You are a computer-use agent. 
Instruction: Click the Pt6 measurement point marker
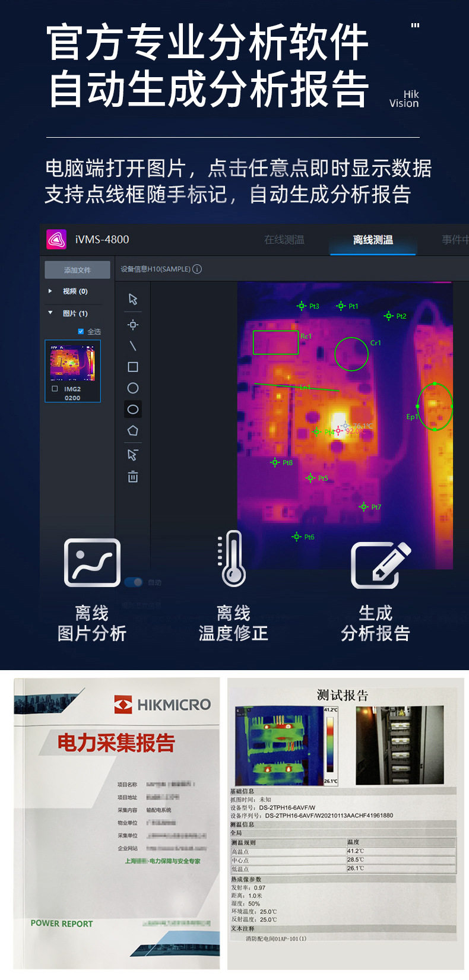click(x=297, y=537)
